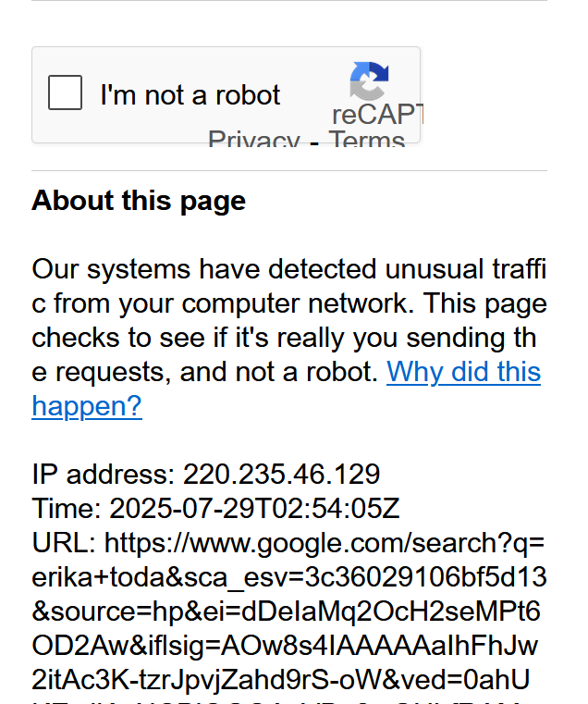Click the IP address 220.235.46.129 text
The height and width of the screenshot is (704, 588).
click(x=206, y=475)
